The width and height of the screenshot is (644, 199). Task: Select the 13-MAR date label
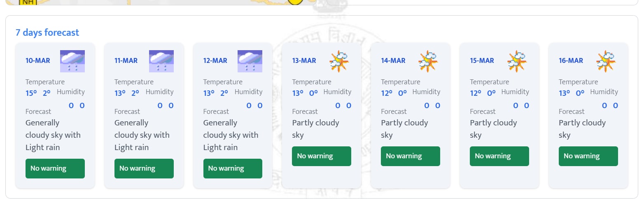(304, 61)
